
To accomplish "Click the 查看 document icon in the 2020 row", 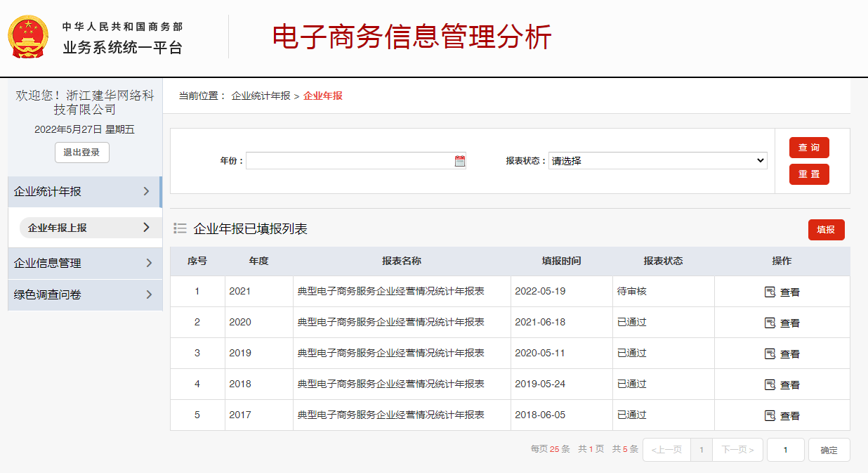I will [770, 322].
